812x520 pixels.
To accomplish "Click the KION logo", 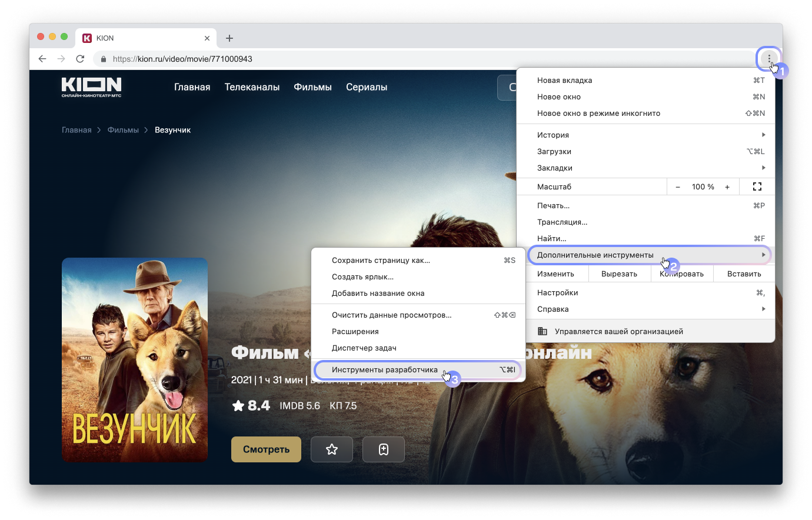I will click(x=91, y=86).
